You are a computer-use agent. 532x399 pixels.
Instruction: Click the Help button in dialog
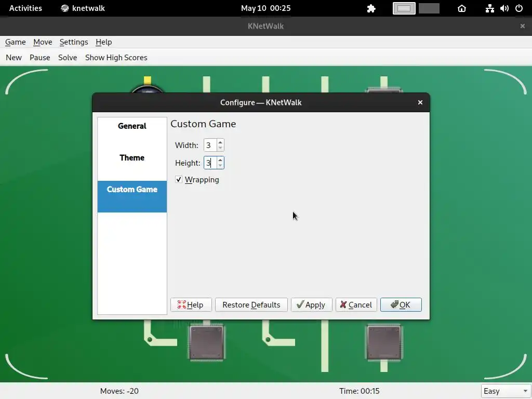click(x=191, y=304)
